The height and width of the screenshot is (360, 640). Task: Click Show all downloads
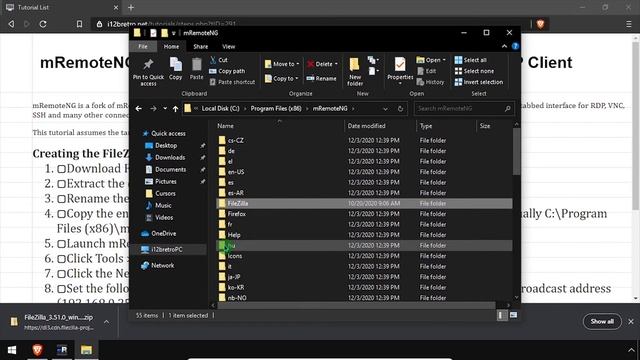602,322
